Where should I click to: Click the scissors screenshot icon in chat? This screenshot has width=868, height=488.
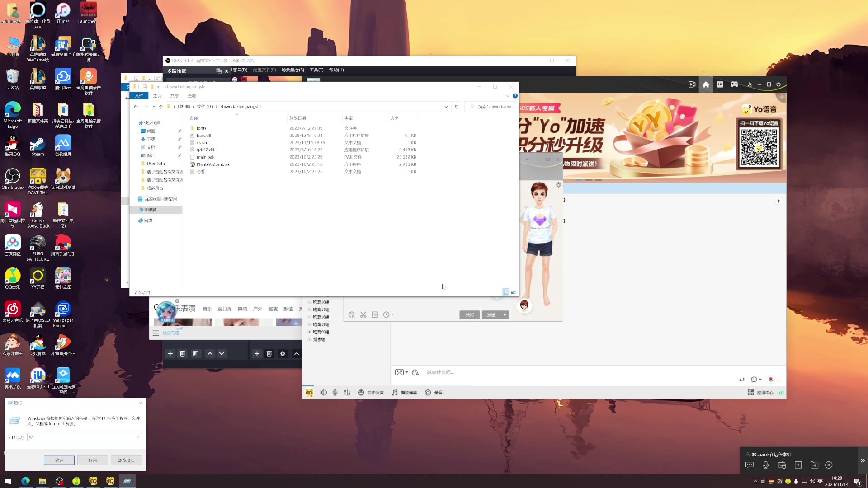(363, 314)
